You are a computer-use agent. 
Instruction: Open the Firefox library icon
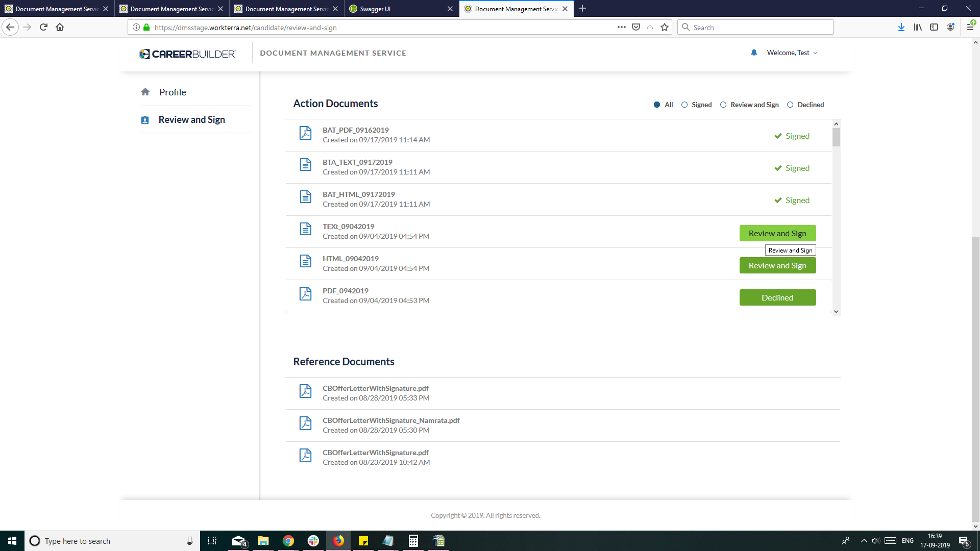coord(918,27)
